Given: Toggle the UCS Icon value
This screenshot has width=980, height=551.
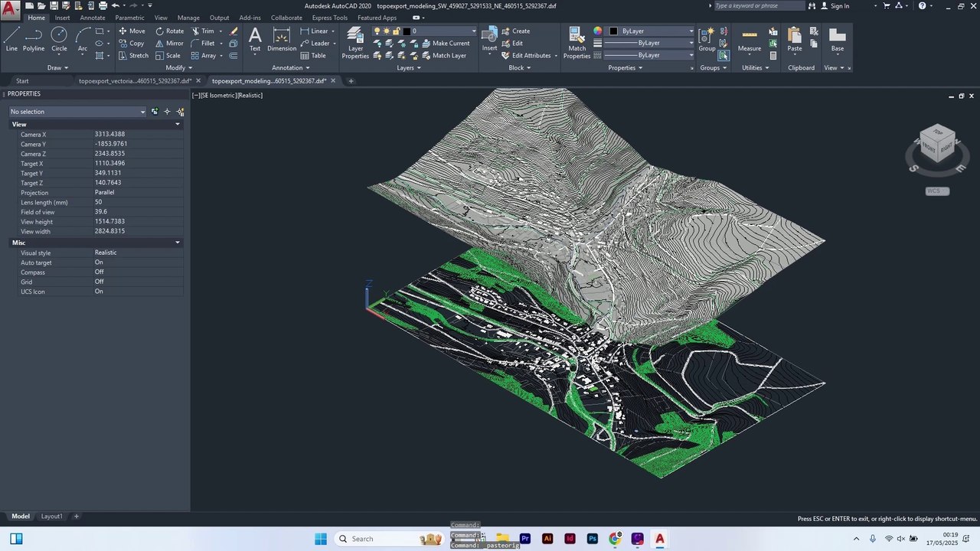Looking at the screenshot, I should pos(138,292).
